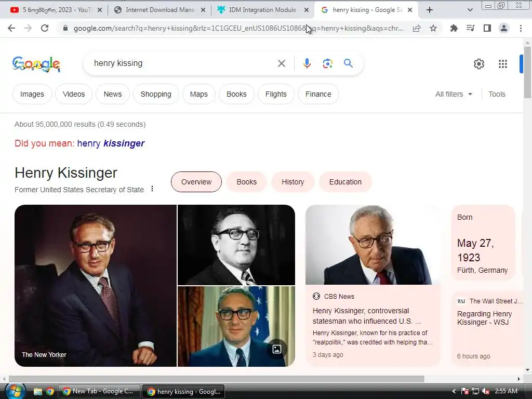Open the site security lock icon

click(x=65, y=28)
